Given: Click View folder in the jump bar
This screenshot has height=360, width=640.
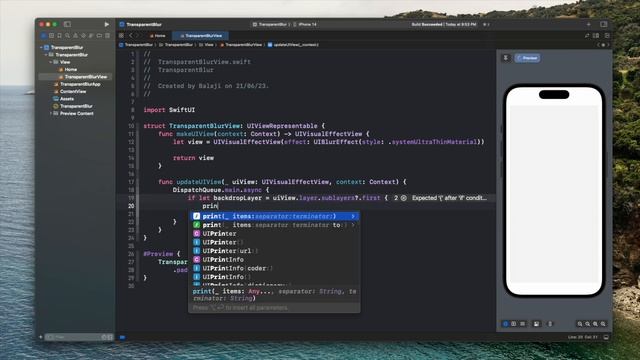Looking at the screenshot, I should tap(206, 45).
